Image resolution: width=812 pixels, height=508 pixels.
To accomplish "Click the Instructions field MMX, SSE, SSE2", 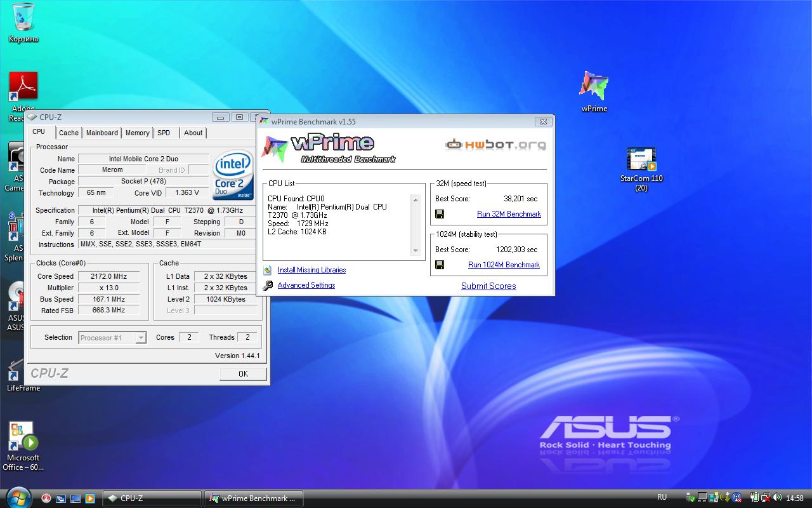I will coord(168,244).
